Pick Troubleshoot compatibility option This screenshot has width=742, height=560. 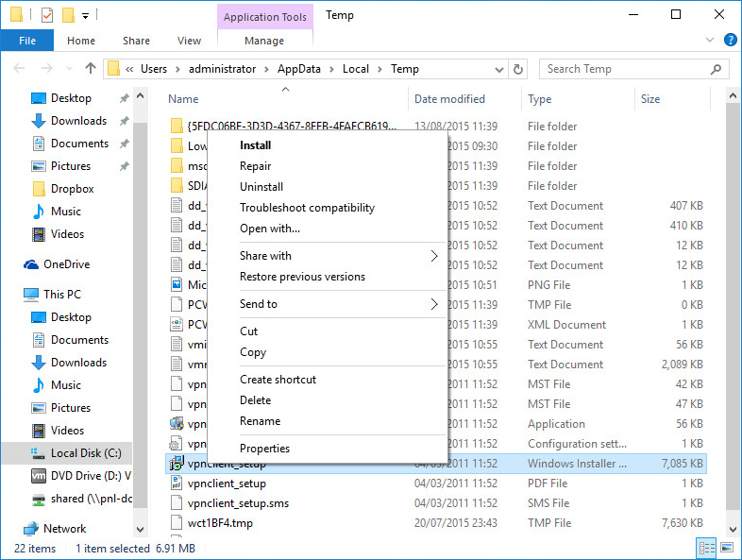[307, 208]
